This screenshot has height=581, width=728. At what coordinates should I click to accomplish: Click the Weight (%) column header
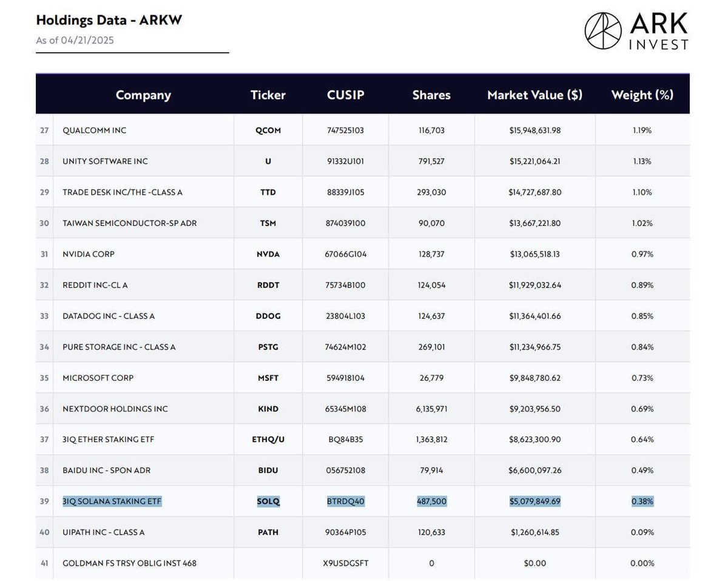click(x=642, y=95)
